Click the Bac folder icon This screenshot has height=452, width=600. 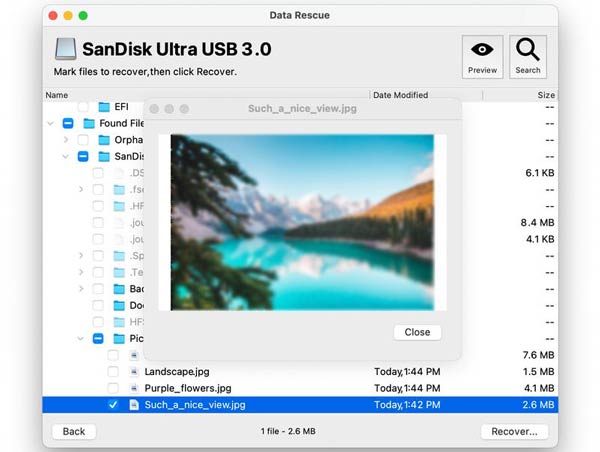coord(119,289)
